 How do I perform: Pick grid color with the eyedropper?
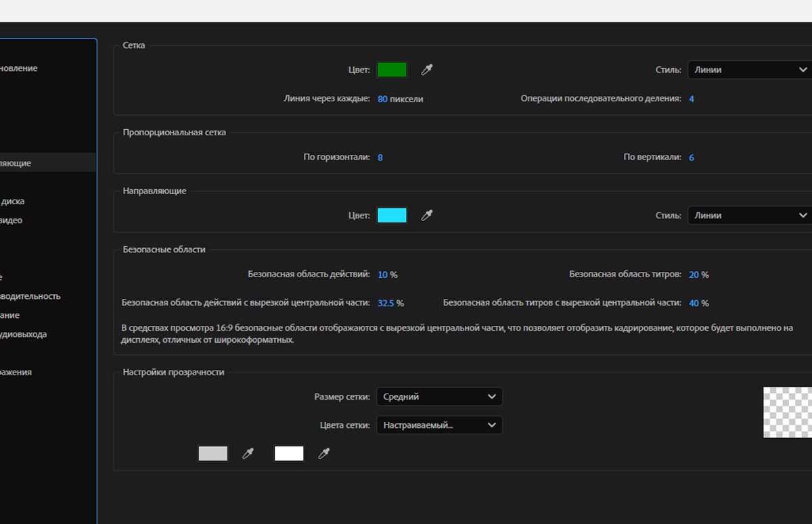(427, 69)
